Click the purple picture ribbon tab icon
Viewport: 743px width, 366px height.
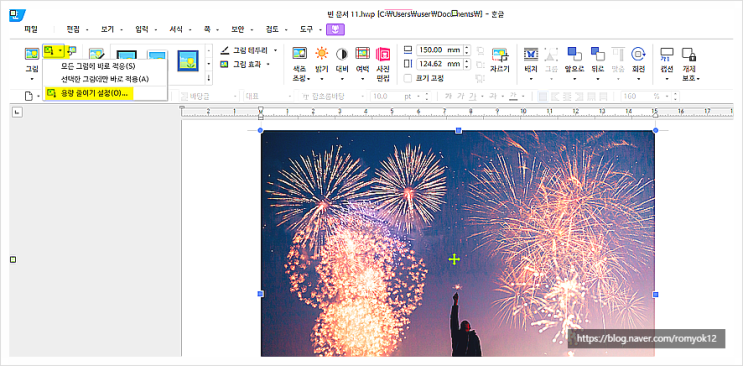coord(335,29)
